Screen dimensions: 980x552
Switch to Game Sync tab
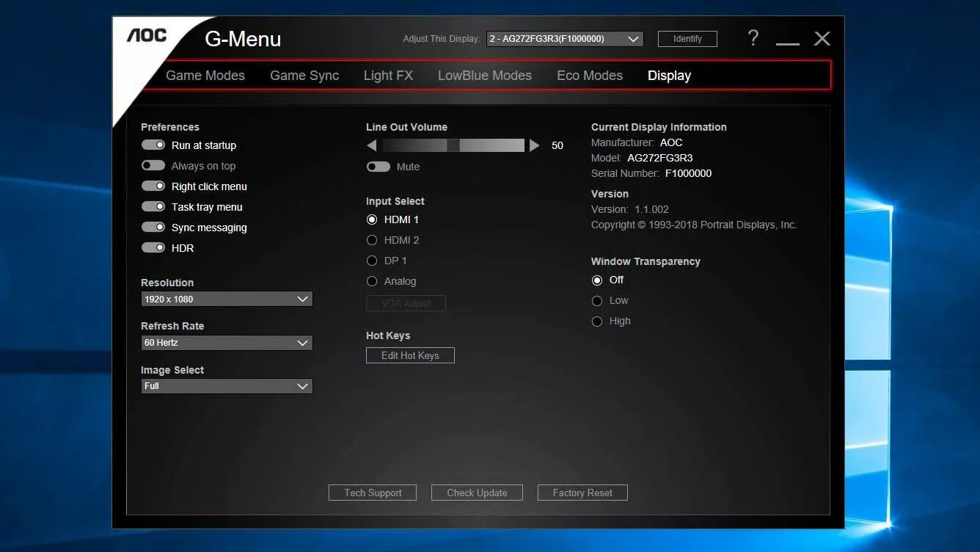(x=304, y=76)
